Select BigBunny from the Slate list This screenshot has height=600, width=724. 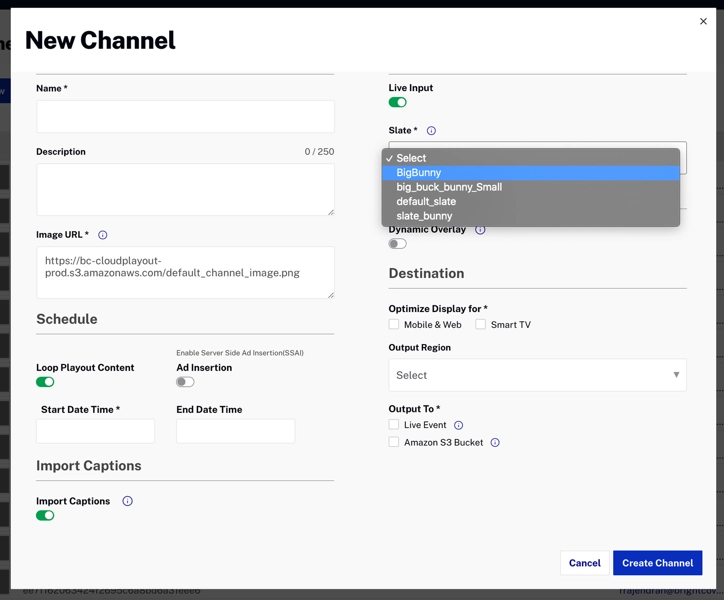pos(531,173)
